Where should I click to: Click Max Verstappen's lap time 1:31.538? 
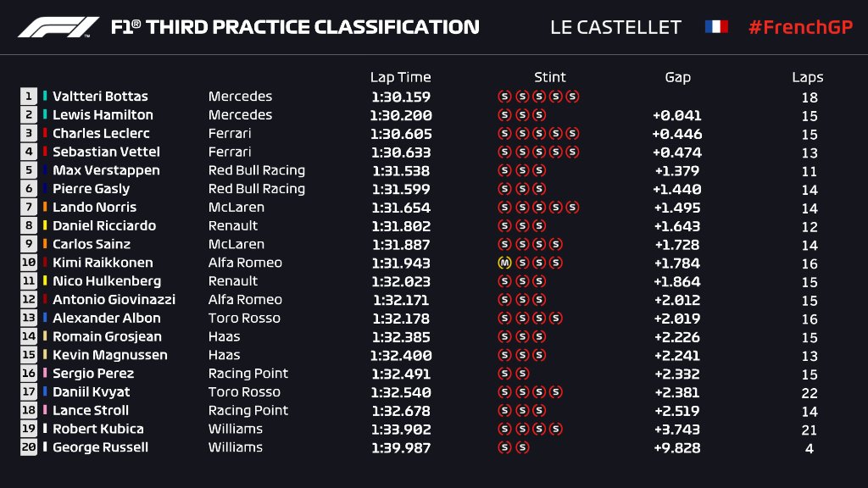(x=401, y=170)
